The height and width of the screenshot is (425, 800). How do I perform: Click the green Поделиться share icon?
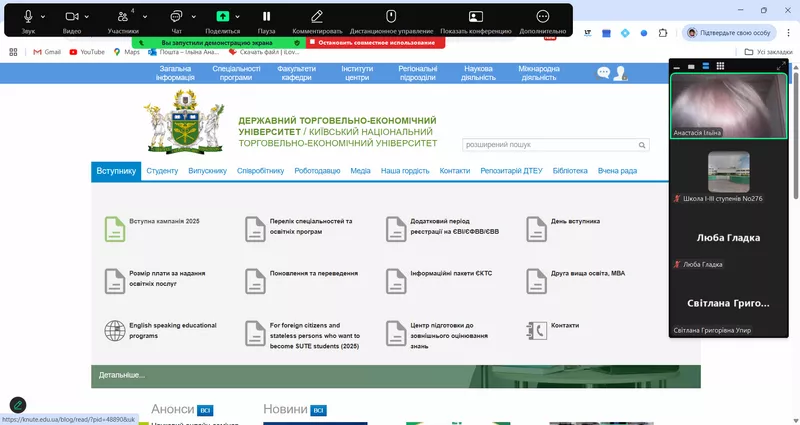[x=223, y=16]
